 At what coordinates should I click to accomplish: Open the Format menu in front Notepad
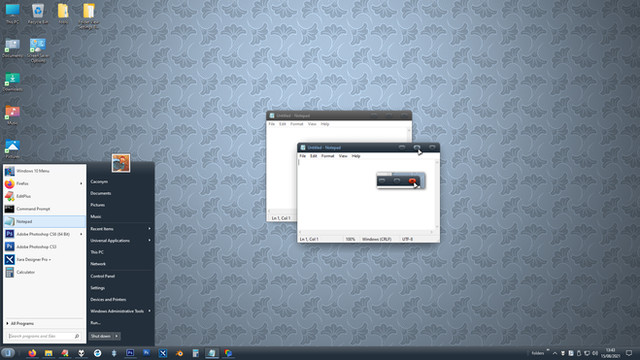point(327,156)
